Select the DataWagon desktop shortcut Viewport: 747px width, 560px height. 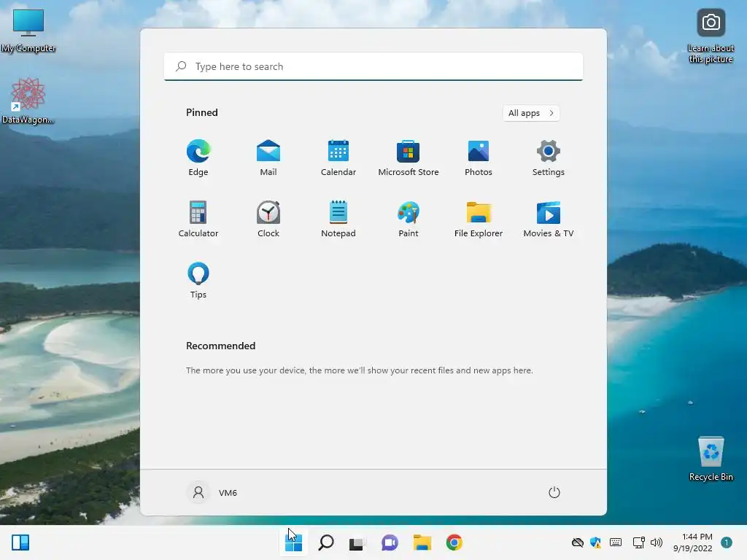click(x=28, y=101)
